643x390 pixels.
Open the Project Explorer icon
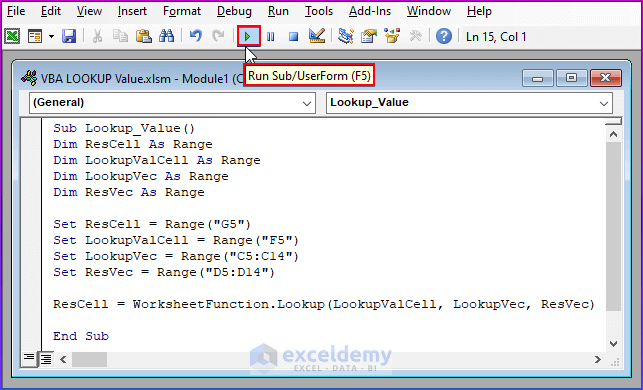[346, 36]
